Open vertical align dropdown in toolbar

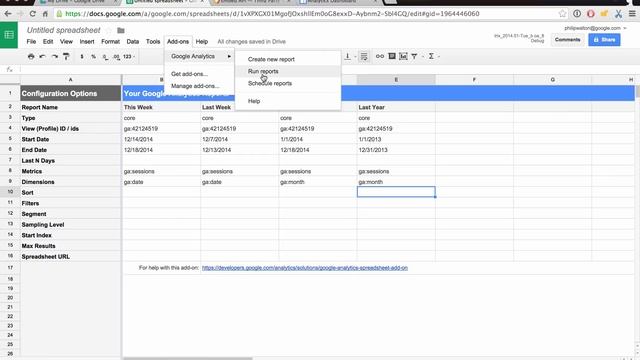(349, 56)
